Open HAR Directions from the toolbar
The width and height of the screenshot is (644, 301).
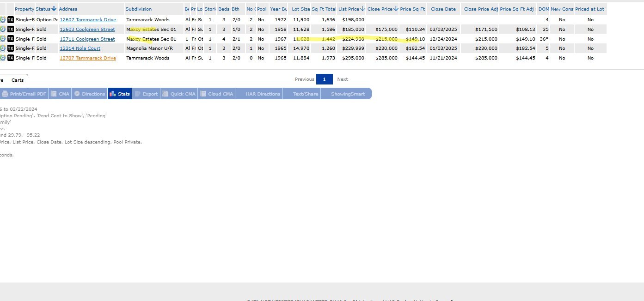coord(263,94)
